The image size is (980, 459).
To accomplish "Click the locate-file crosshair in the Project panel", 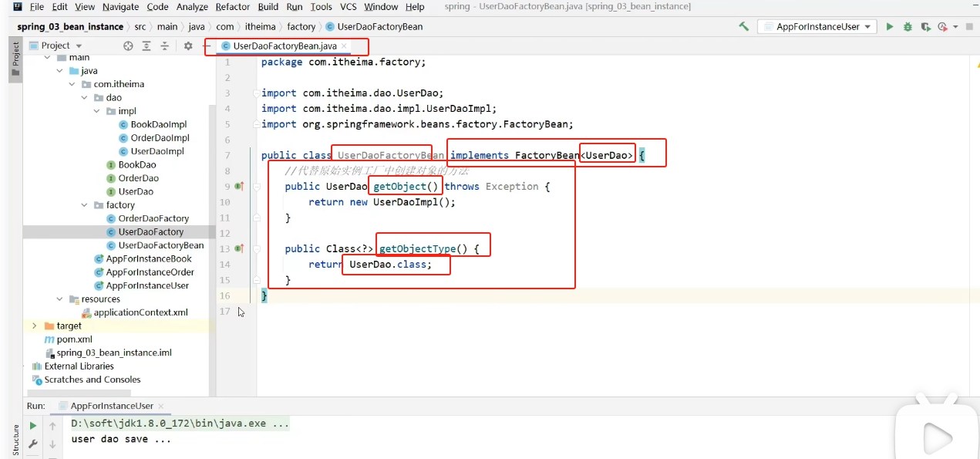I will 128,46.
